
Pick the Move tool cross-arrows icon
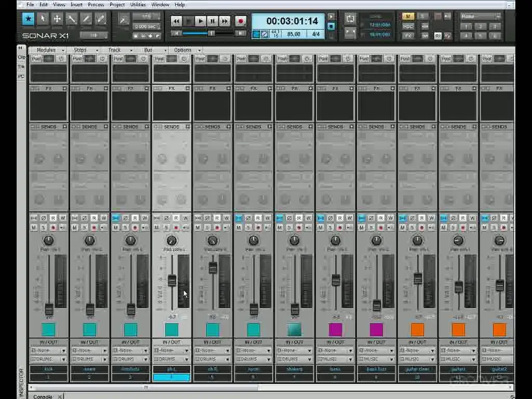57,19
